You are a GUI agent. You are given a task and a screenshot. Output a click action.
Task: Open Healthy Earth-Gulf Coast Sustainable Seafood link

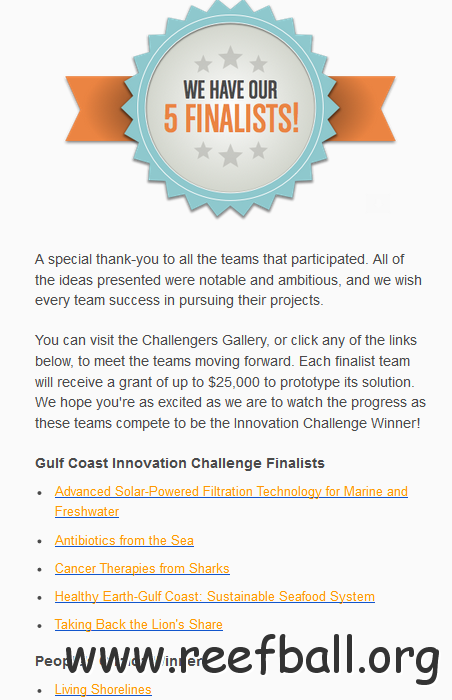[x=214, y=596]
